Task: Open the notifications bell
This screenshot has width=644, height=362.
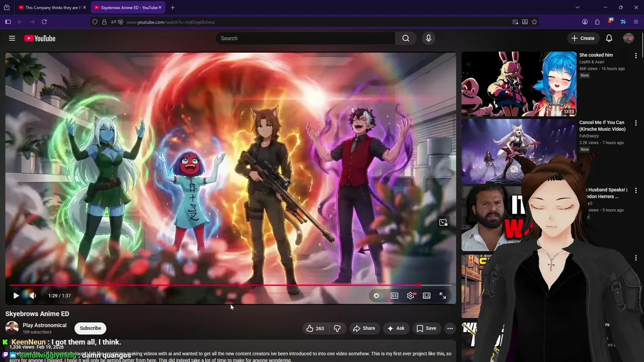Action: 609,38
